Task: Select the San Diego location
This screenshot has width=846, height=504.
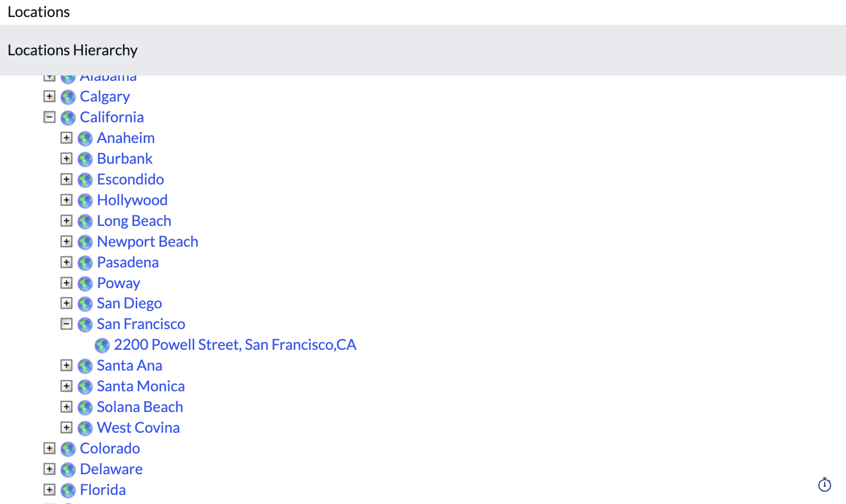Action: (129, 304)
